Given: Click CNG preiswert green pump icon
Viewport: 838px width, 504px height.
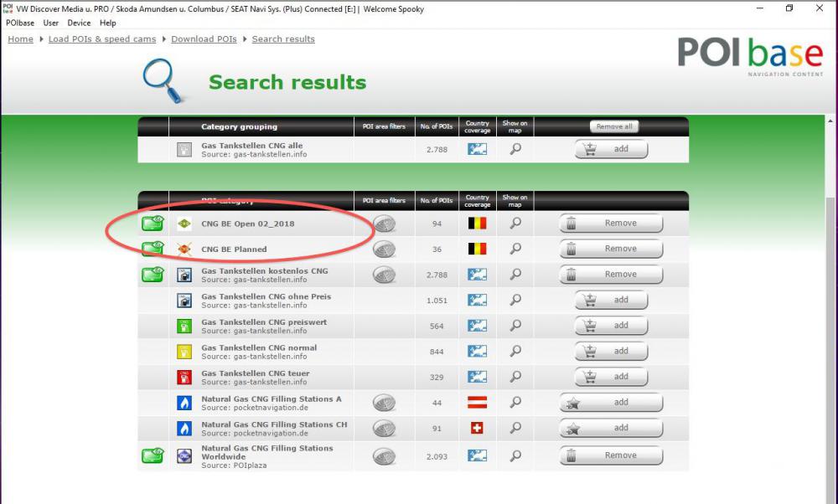Looking at the screenshot, I should click(x=184, y=326).
